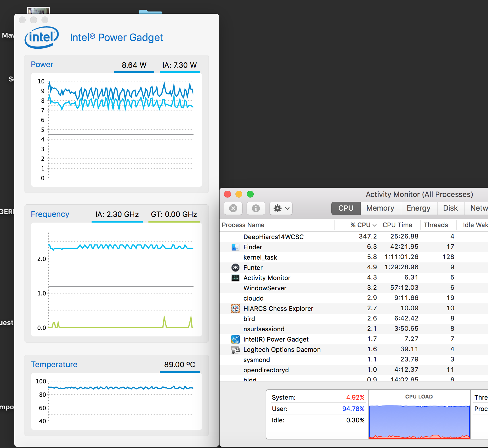Click the IA: 2.30 GHz frequency reading
488x448 pixels.
point(117,214)
